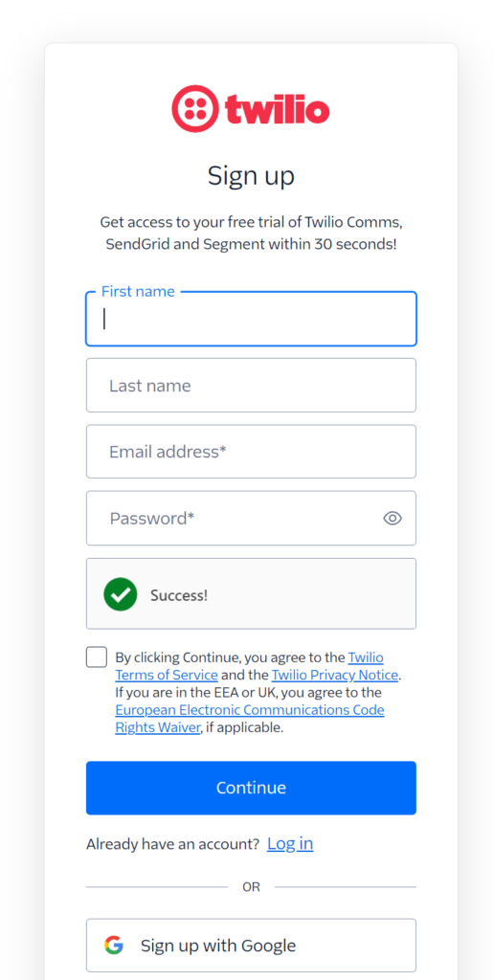
Task: Click the OR divider label
Action: click(251, 887)
